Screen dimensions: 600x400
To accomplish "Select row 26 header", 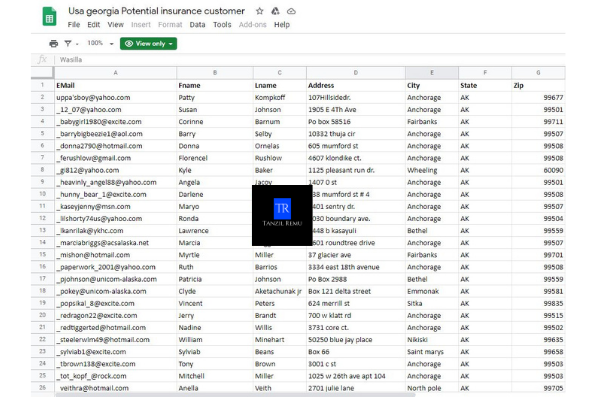I will click(x=42, y=387).
